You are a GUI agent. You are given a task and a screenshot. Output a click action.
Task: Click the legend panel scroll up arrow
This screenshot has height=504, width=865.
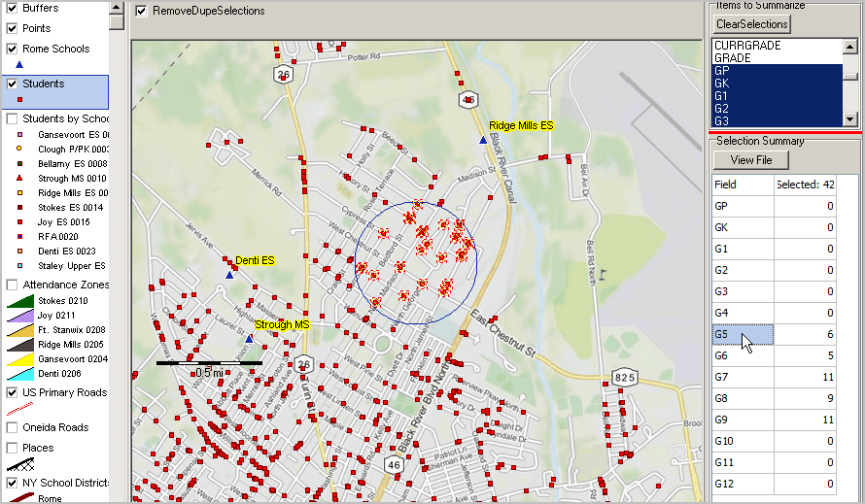pyautogui.click(x=116, y=8)
